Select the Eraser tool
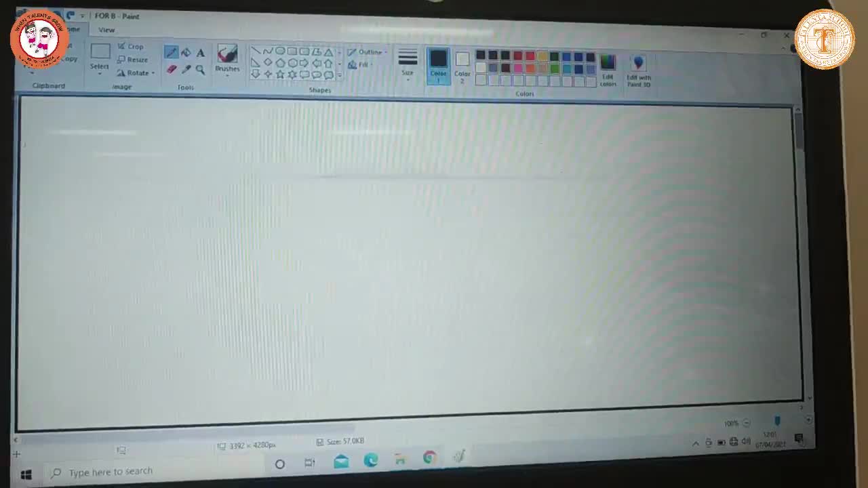This screenshot has width=868, height=488. [x=172, y=69]
